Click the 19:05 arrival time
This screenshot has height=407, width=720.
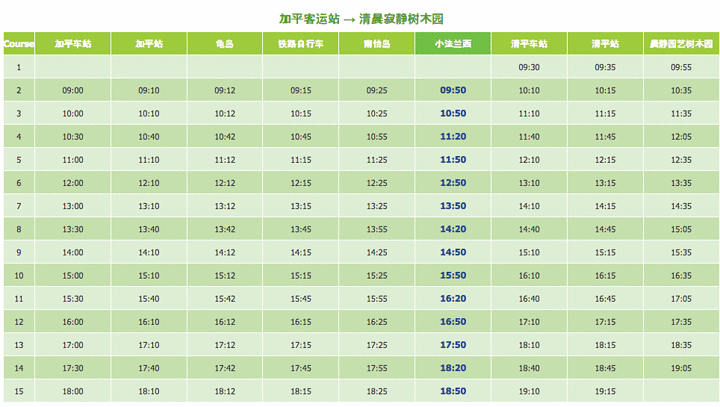pyautogui.click(x=681, y=368)
